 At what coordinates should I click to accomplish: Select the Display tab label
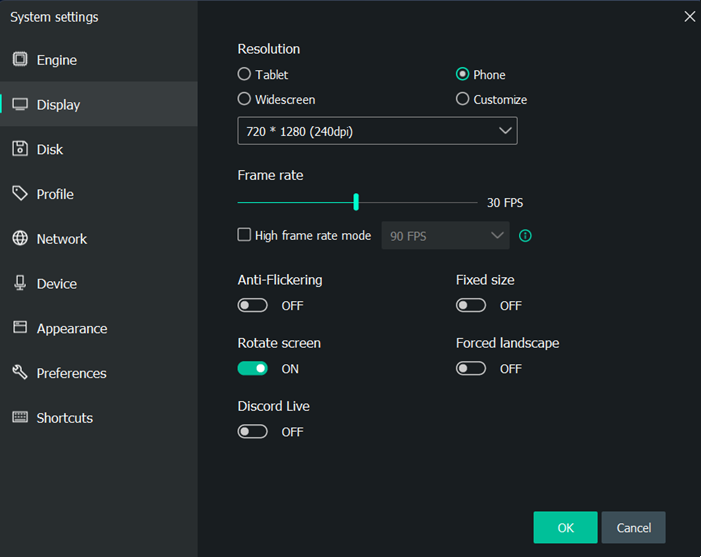(x=58, y=105)
